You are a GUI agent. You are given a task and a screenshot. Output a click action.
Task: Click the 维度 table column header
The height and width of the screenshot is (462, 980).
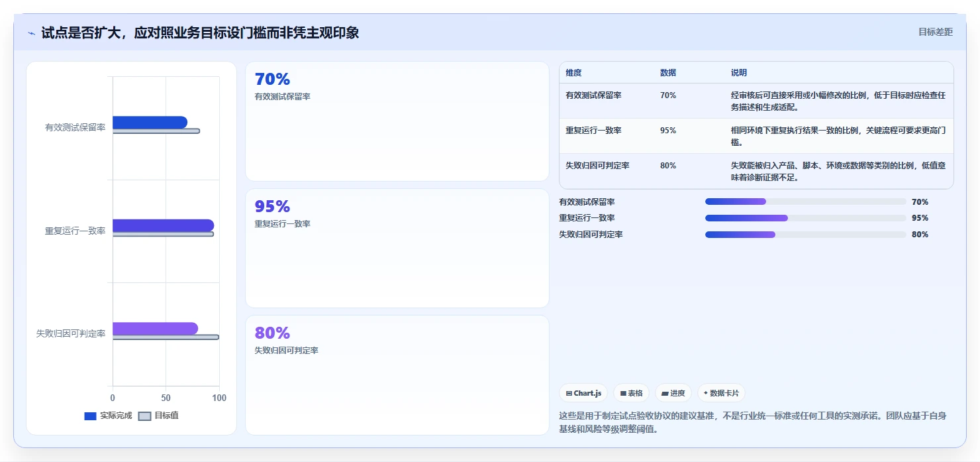pyautogui.click(x=573, y=73)
